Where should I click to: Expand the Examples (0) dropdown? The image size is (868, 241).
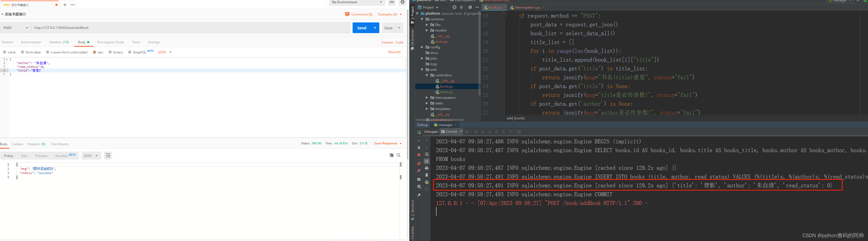[x=390, y=14]
